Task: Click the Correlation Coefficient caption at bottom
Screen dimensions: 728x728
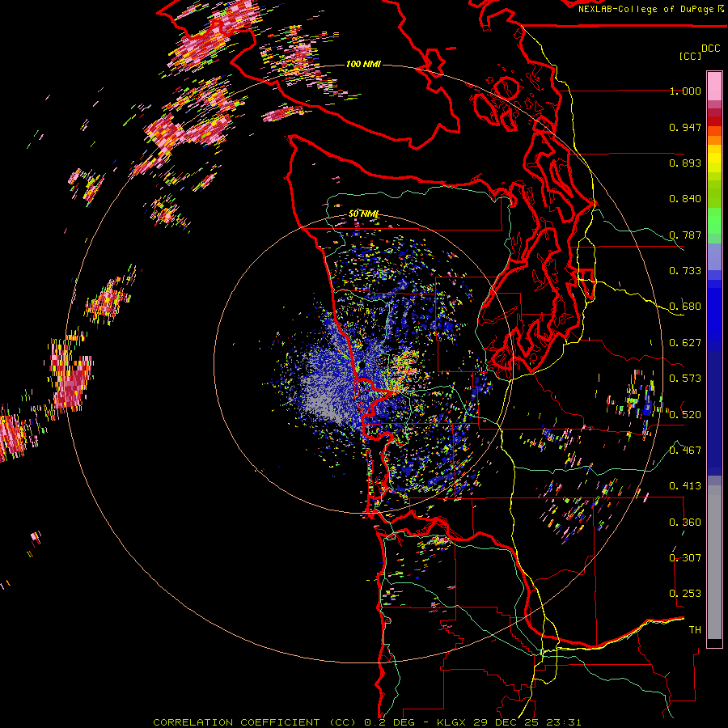Action: (367, 722)
